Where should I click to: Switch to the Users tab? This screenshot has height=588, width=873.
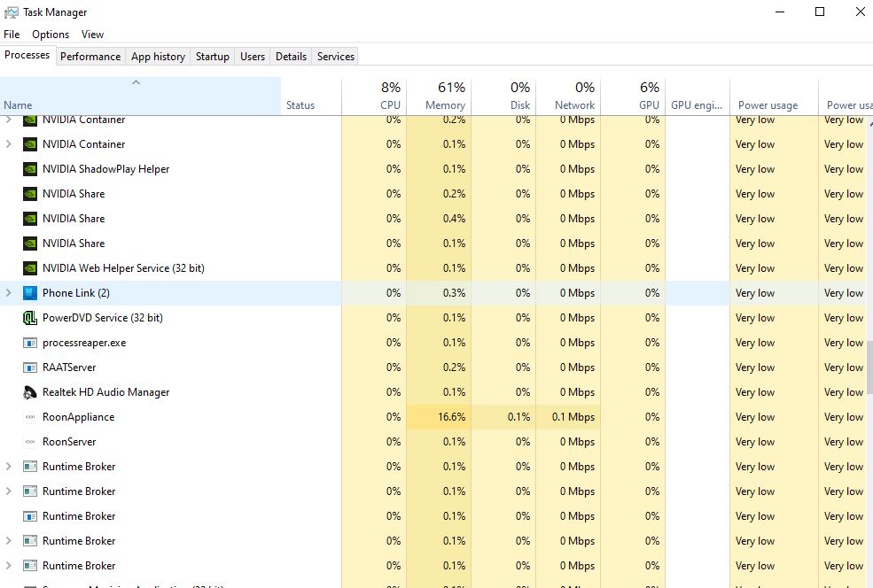click(x=253, y=56)
